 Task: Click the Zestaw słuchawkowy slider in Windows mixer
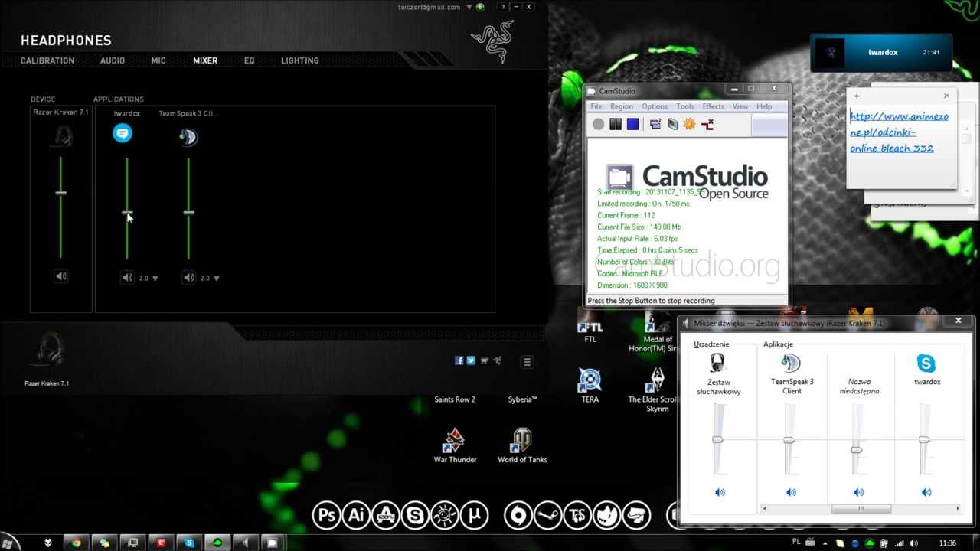point(718,440)
